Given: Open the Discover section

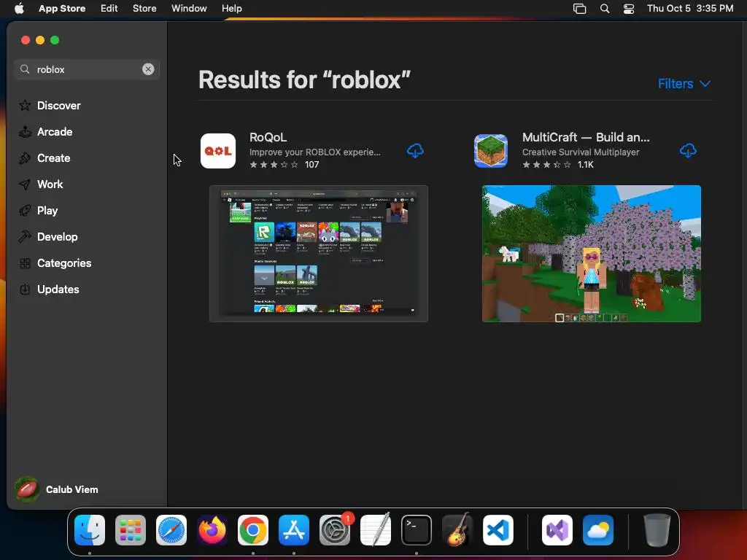Looking at the screenshot, I should (x=58, y=105).
